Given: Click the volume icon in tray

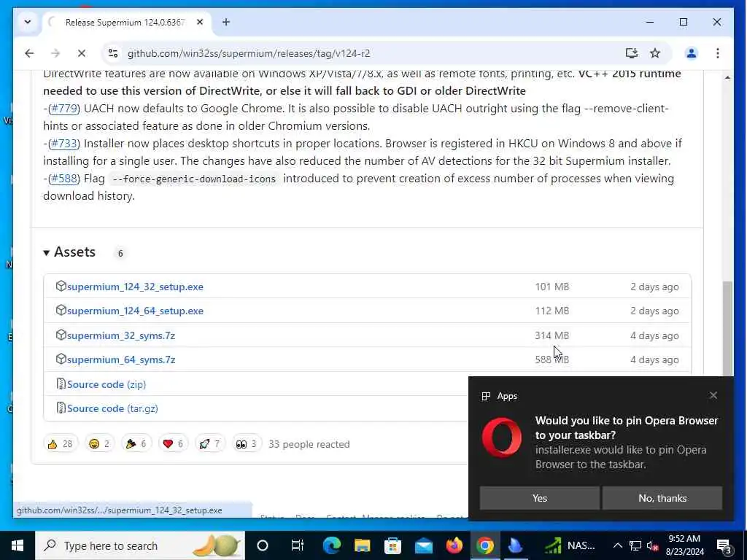Looking at the screenshot, I should tap(652, 545).
